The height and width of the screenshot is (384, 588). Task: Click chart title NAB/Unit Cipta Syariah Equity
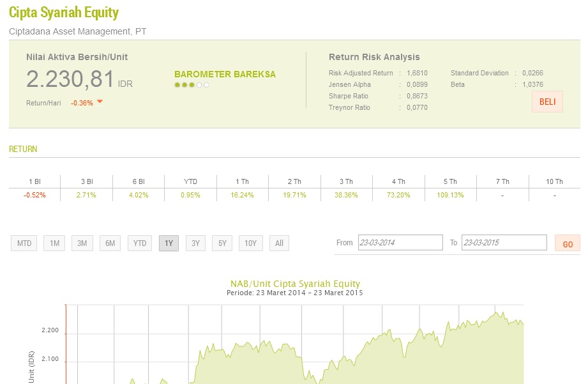(x=295, y=284)
